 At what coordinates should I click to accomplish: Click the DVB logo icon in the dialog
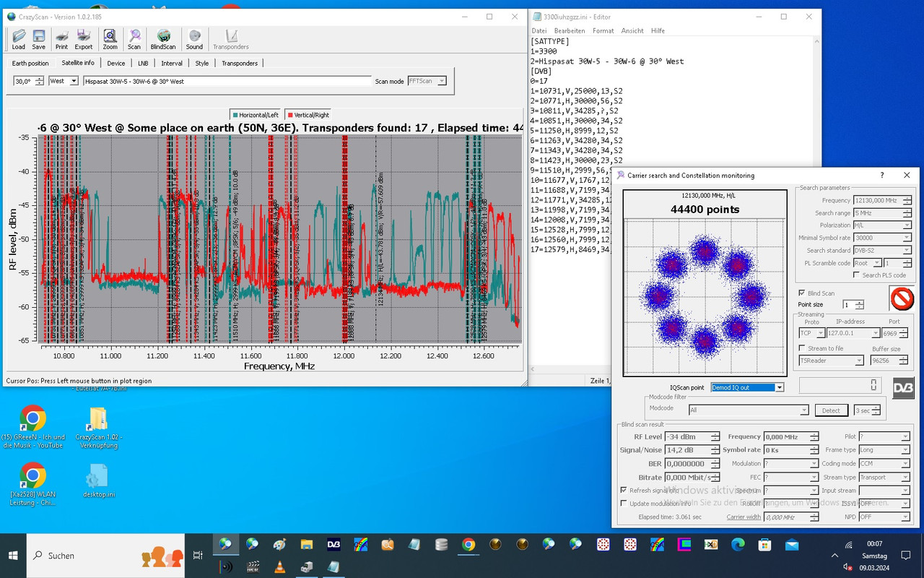tap(903, 388)
